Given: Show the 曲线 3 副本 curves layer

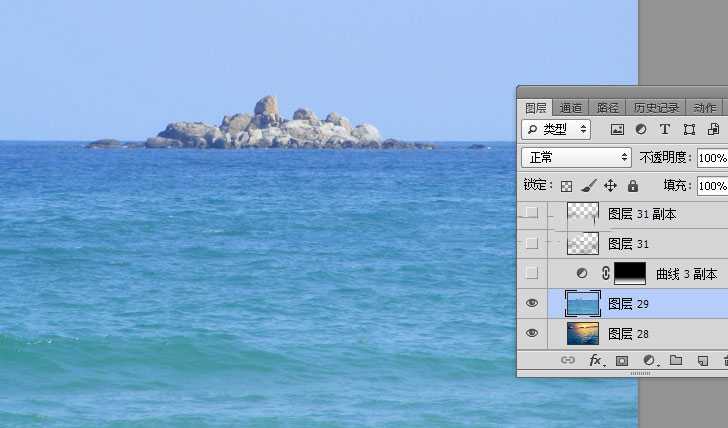Looking at the screenshot, I should [532, 273].
